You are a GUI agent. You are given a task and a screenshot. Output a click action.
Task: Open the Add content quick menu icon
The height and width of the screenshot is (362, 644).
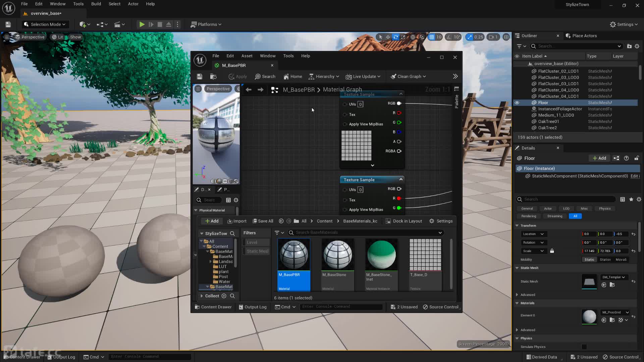coord(85,24)
